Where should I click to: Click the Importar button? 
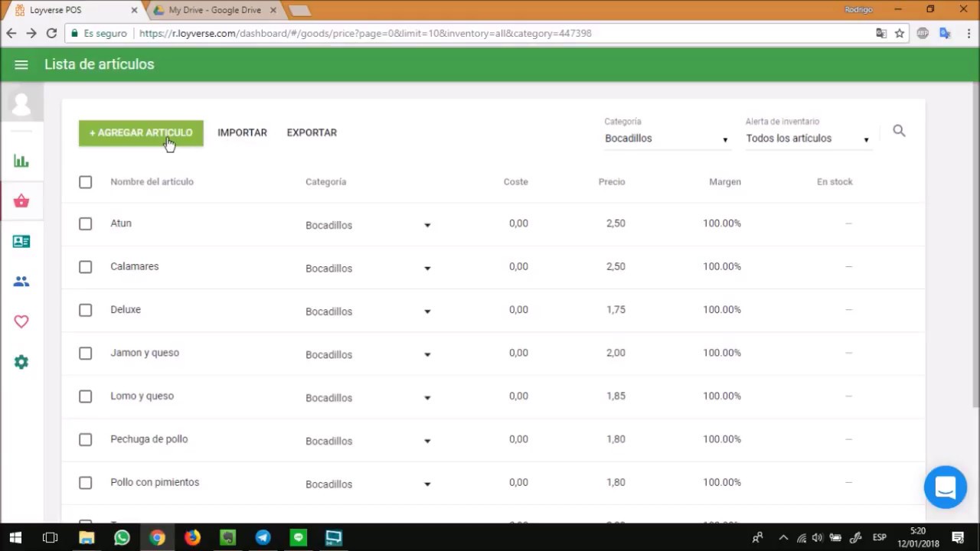pos(242,132)
